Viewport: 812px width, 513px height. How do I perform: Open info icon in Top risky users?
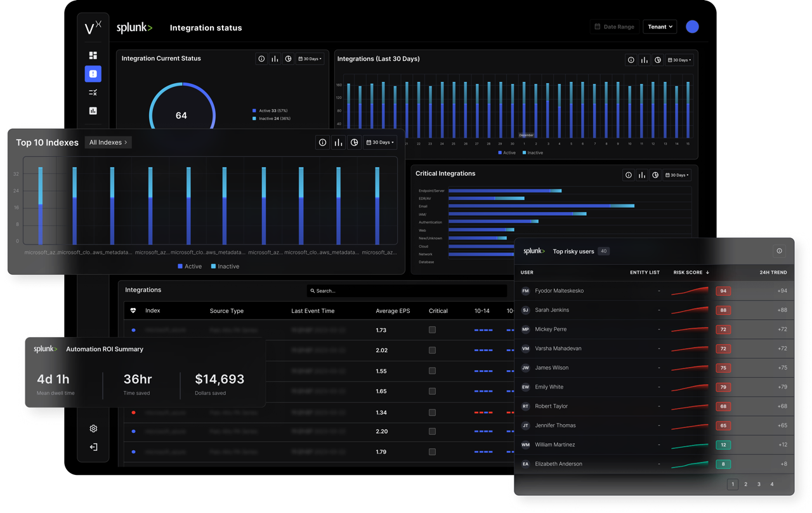[779, 251]
